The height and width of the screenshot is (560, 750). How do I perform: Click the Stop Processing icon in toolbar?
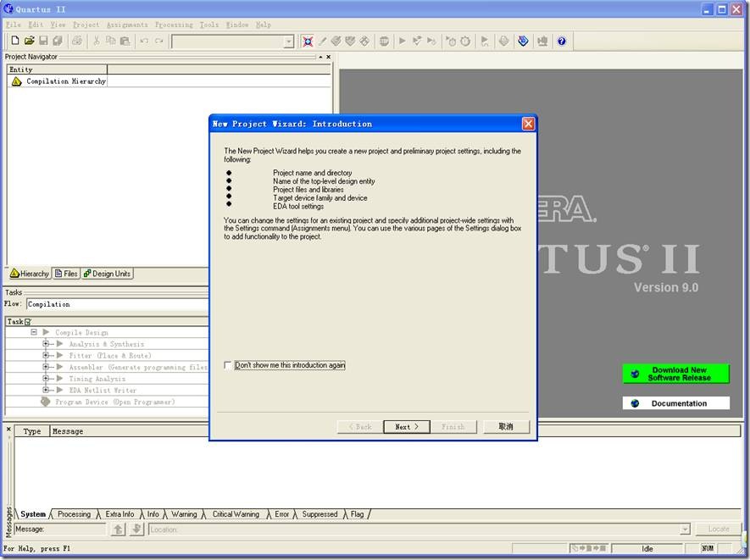click(384, 41)
